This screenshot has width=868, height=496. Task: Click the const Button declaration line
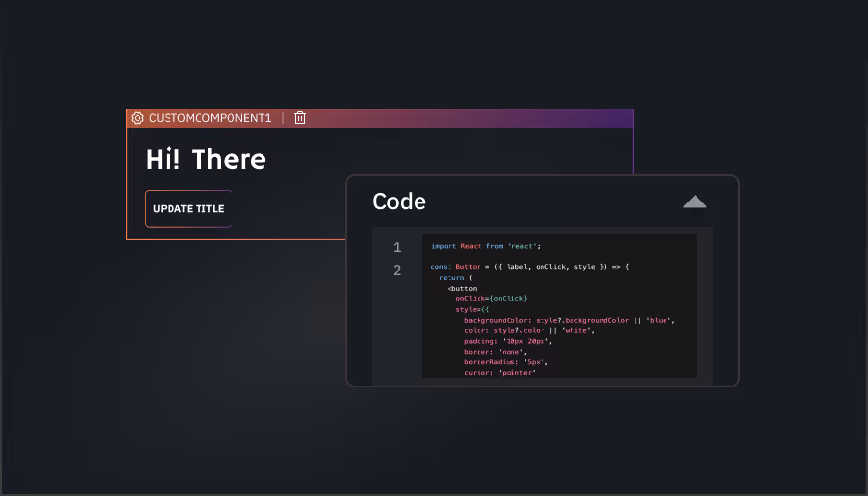[529, 267]
